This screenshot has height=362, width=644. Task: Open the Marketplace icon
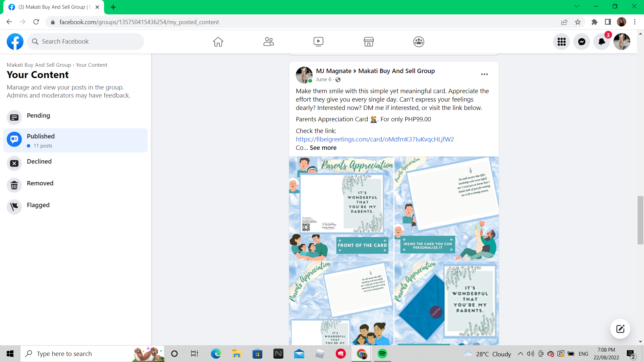click(x=369, y=42)
